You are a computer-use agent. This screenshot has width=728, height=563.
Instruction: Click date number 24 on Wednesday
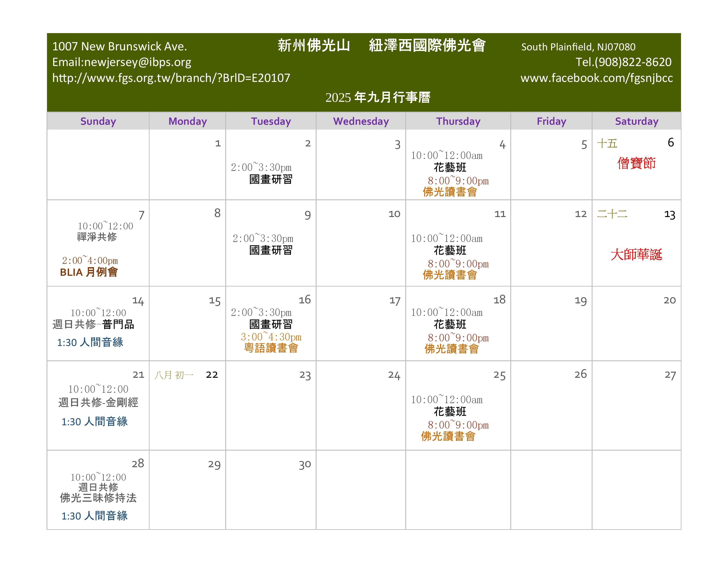[394, 375]
